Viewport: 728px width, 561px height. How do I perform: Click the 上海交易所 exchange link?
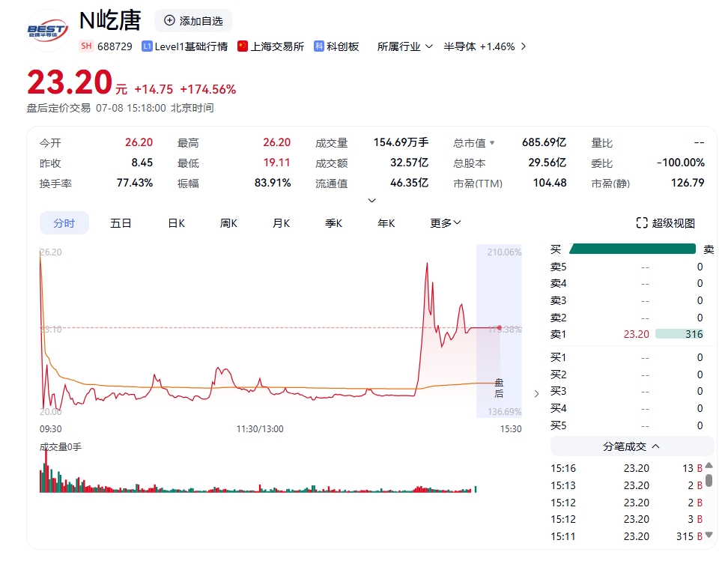pyautogui.click(x=277, y=46)
